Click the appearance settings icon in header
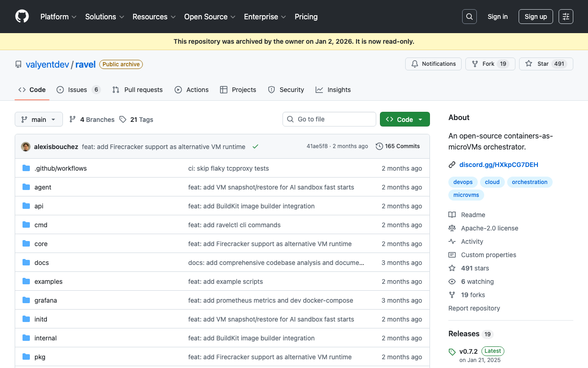The width and height of the screenshot is (588, 368). pos(565,17)
